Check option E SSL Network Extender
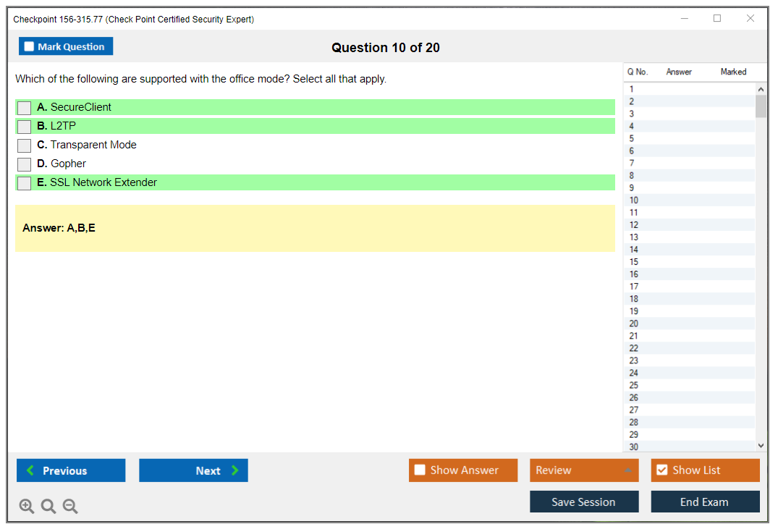The height and width of the screenshot is (532, 778). 25,183
